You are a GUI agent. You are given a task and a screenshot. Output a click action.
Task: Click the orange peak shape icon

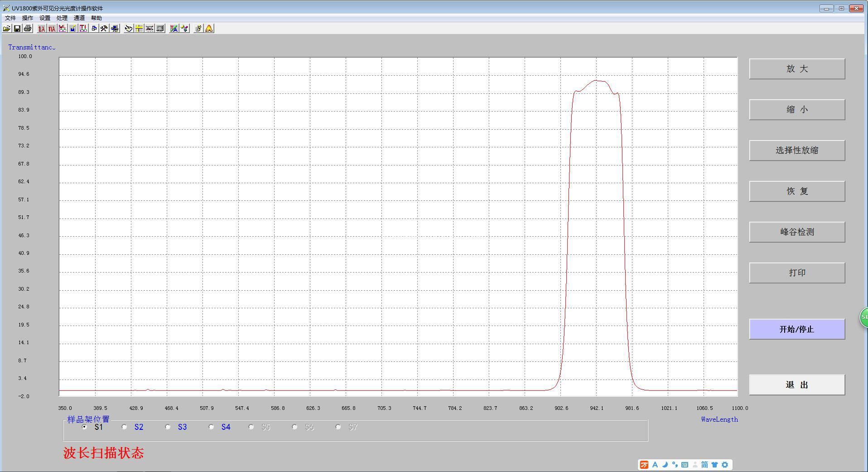(208, 29)
